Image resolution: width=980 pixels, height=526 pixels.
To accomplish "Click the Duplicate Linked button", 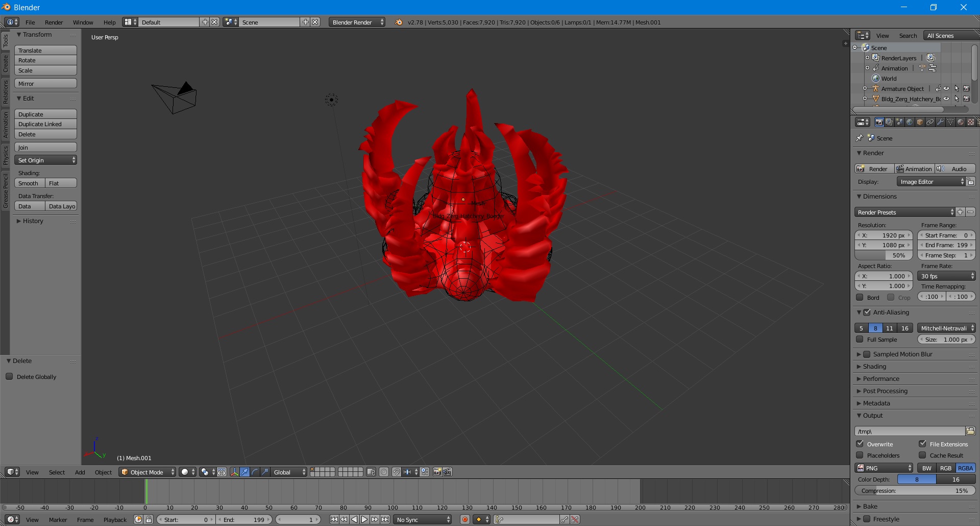I will pos(45,124).
